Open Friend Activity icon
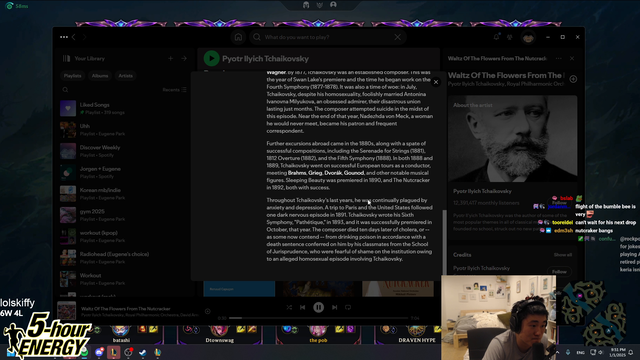 click(510, 37)
